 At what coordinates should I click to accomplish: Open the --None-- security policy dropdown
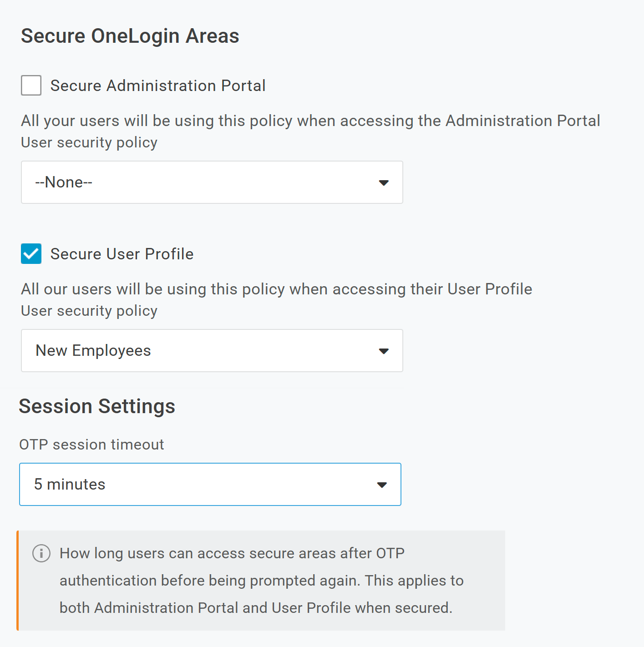coord(212,182)
